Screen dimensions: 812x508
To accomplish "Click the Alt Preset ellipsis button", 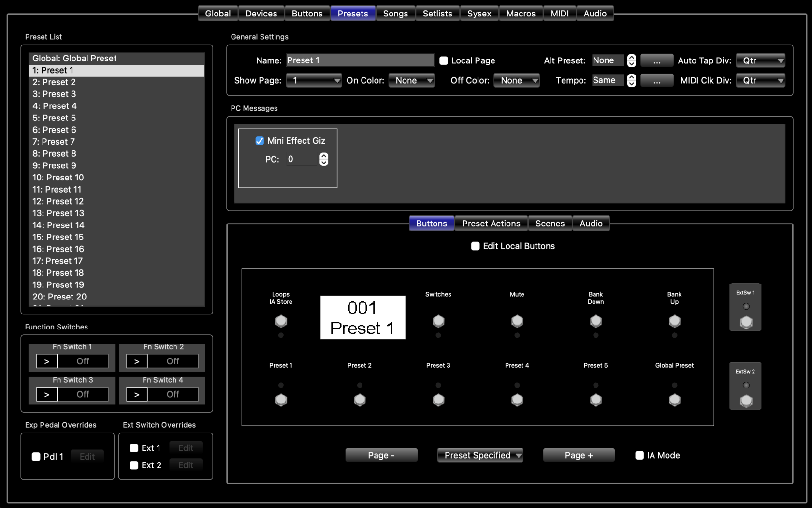I will (x=657, y=60).
